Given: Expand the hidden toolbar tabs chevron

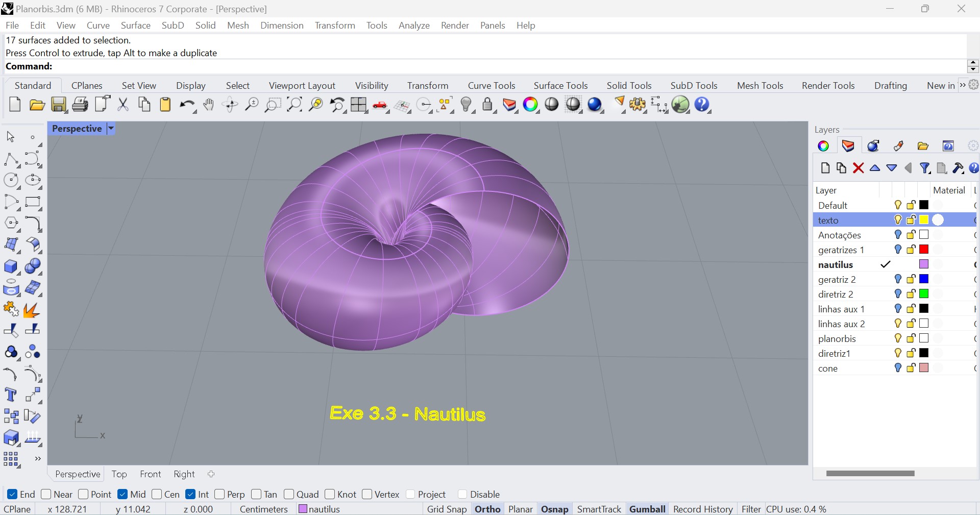Looking at the screenshot, I should click(x=963, y=85).
